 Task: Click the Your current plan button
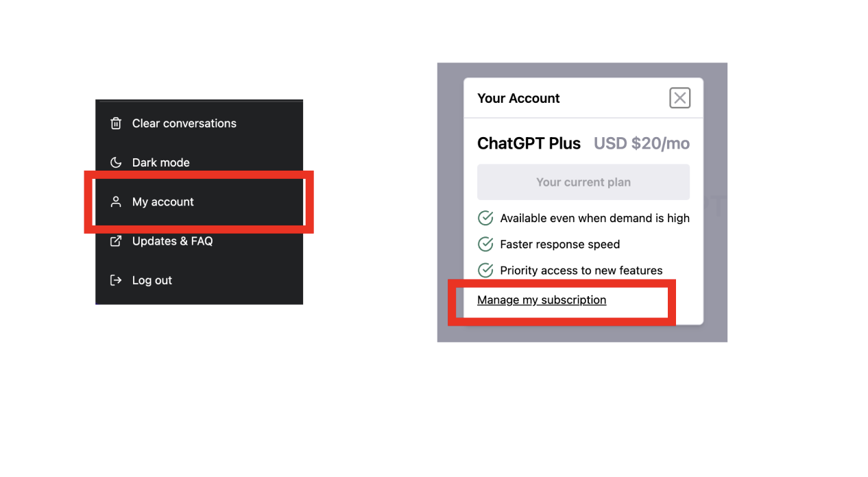tap(583, 182)
